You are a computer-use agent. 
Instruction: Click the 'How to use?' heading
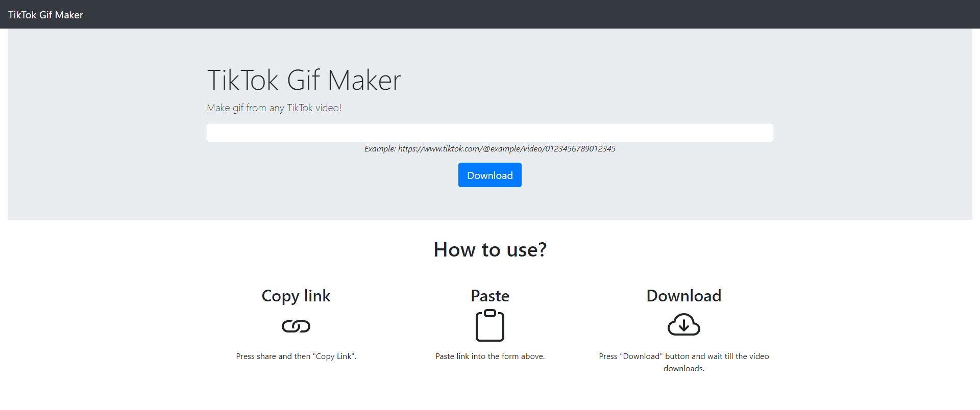coord(490,250)
